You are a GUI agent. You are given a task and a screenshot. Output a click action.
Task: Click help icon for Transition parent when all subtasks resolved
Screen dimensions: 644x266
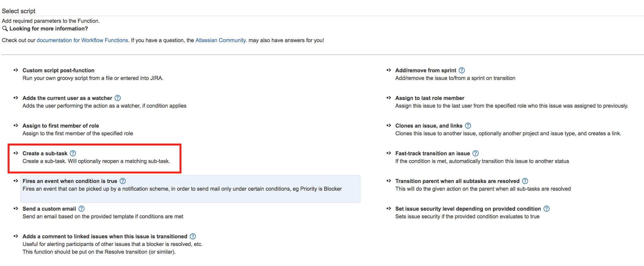coord(525,181)
